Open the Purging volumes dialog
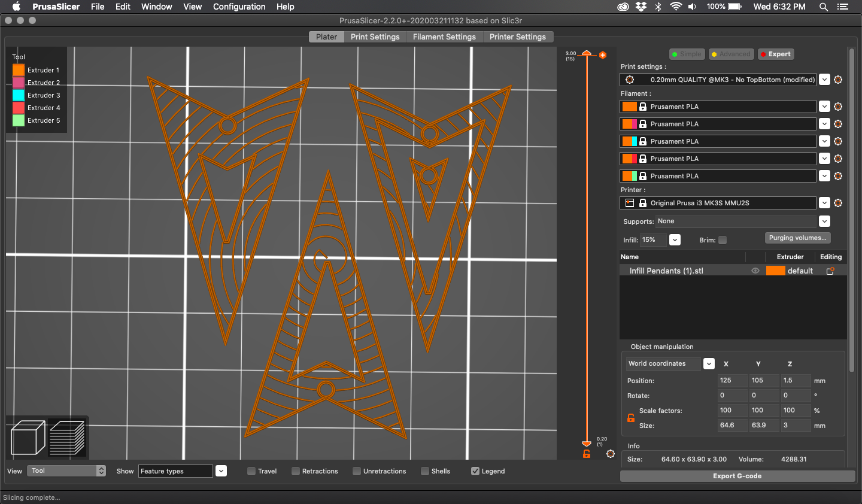 (x=797, y=238)
